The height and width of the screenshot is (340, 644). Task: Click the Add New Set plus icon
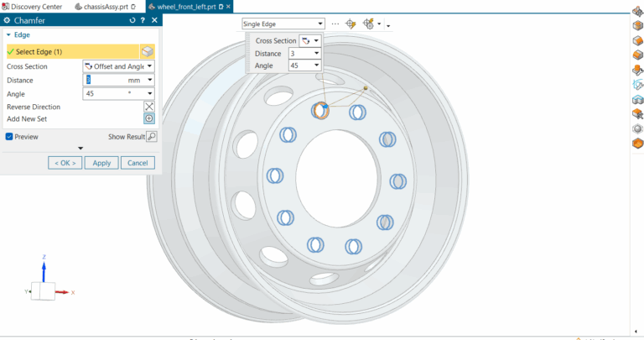point(149,119)
